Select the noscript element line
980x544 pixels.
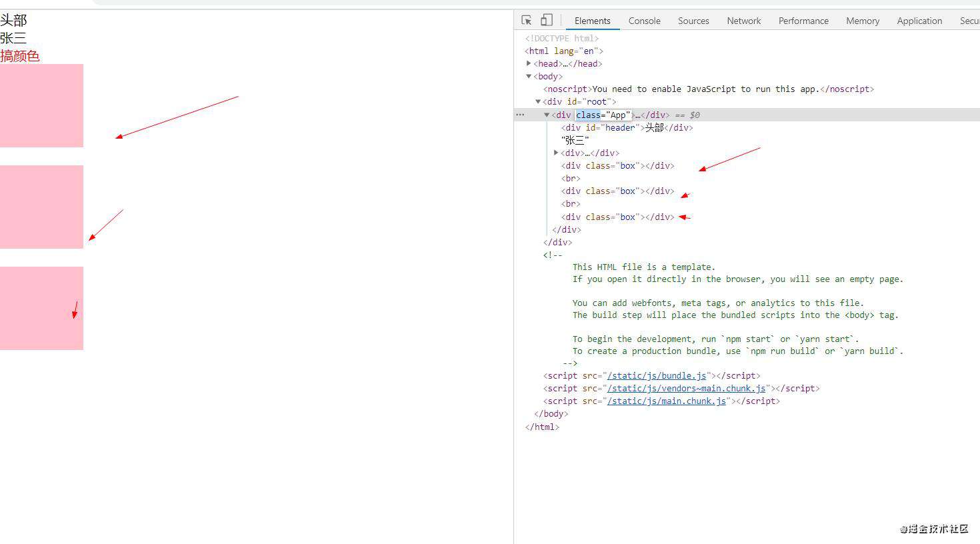709,89
